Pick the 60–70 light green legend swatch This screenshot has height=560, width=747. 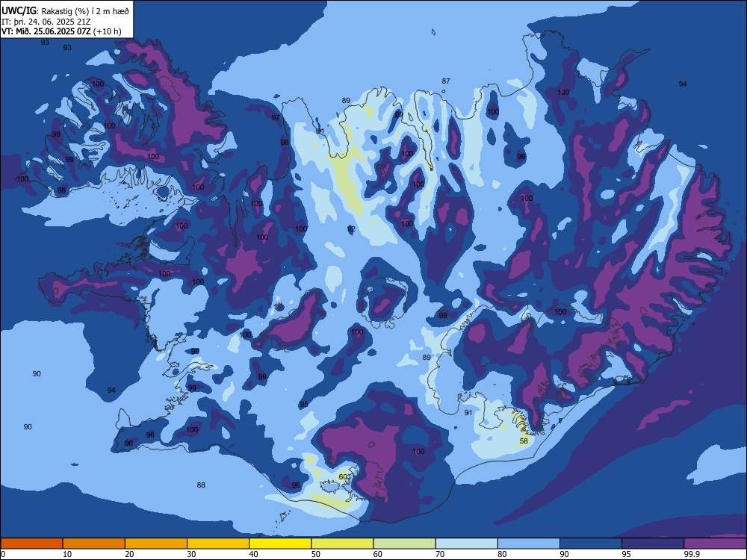point(404,544)
